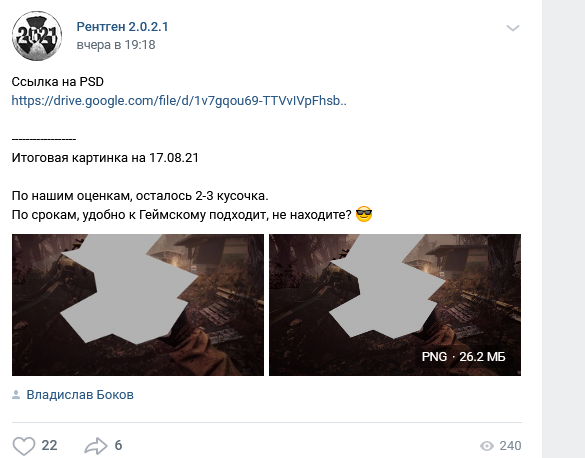Open the first attached picture thumbnail
Screen dimensions: 585x458
point(138,305)
